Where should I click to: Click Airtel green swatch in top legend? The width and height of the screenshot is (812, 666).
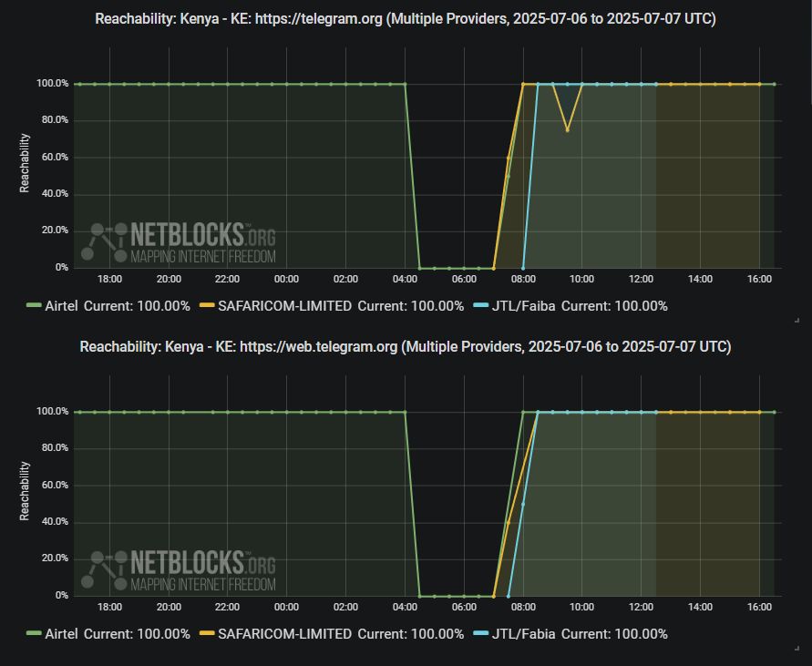pyautogui.click(x=34, y=305)
